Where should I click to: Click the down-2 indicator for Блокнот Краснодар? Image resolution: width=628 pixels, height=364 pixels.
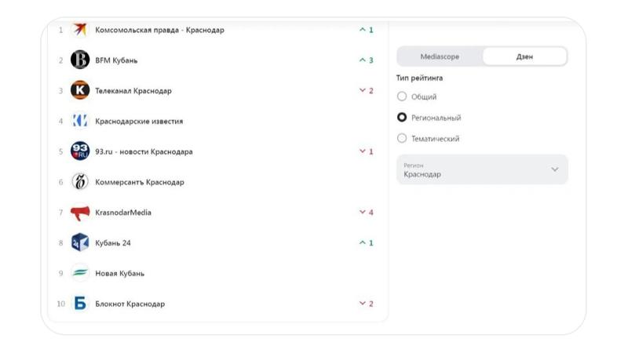click(x=366, y=304)
